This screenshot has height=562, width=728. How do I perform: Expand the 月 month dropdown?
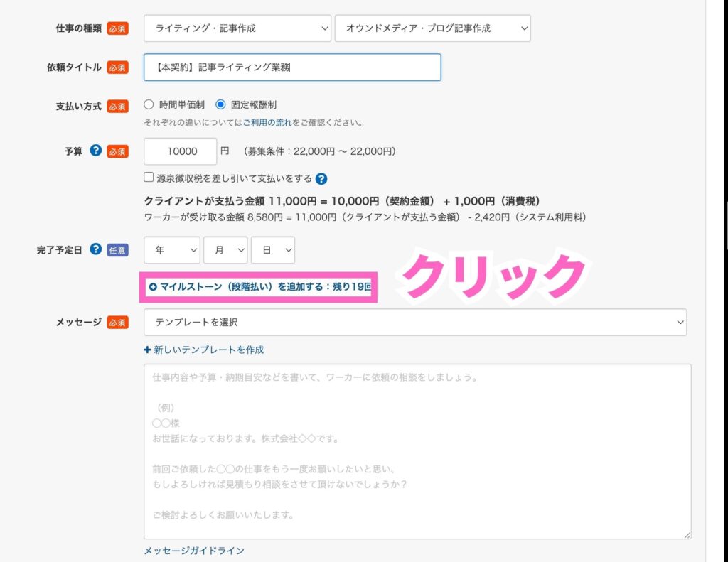coord(225,250)
